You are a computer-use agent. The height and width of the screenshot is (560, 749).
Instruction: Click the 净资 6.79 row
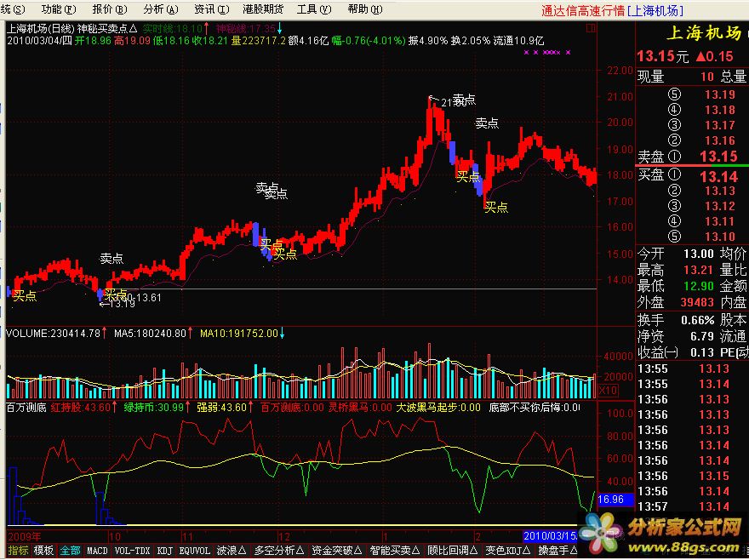676,336
